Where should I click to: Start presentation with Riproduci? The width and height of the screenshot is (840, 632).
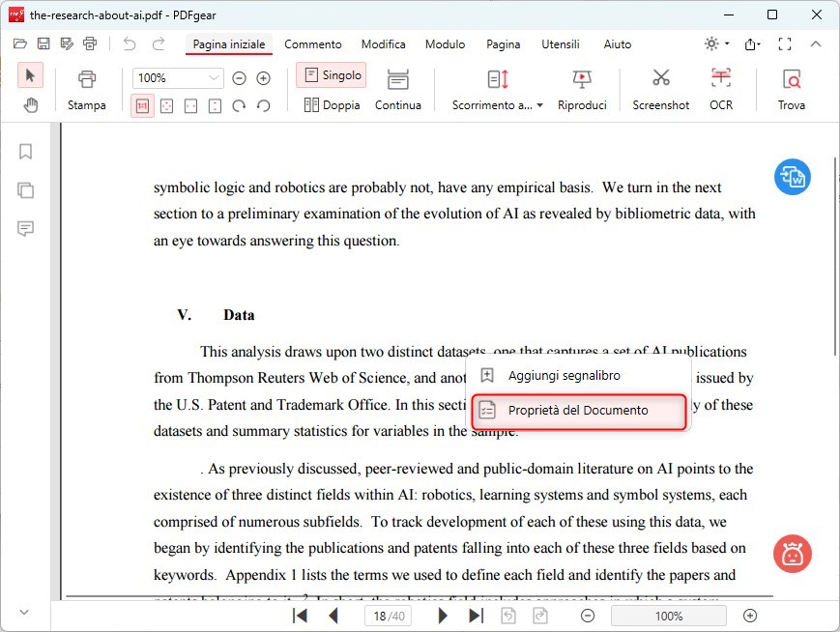582,87
